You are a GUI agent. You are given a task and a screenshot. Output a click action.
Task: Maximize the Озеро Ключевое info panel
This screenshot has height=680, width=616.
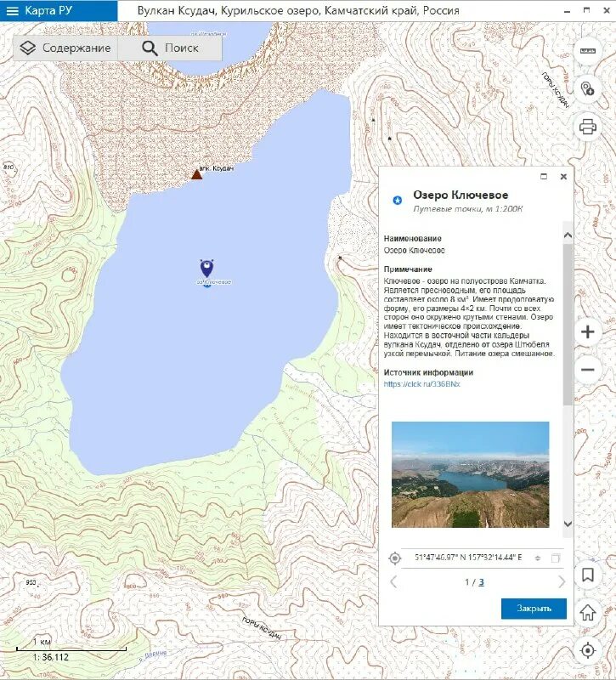point(544,177)
